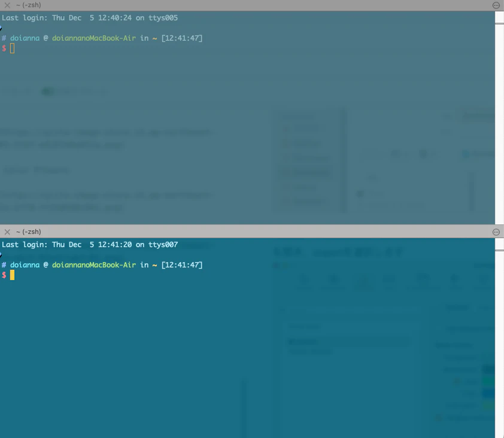Click the top pane's vertical scrollbar

(499, 118)
